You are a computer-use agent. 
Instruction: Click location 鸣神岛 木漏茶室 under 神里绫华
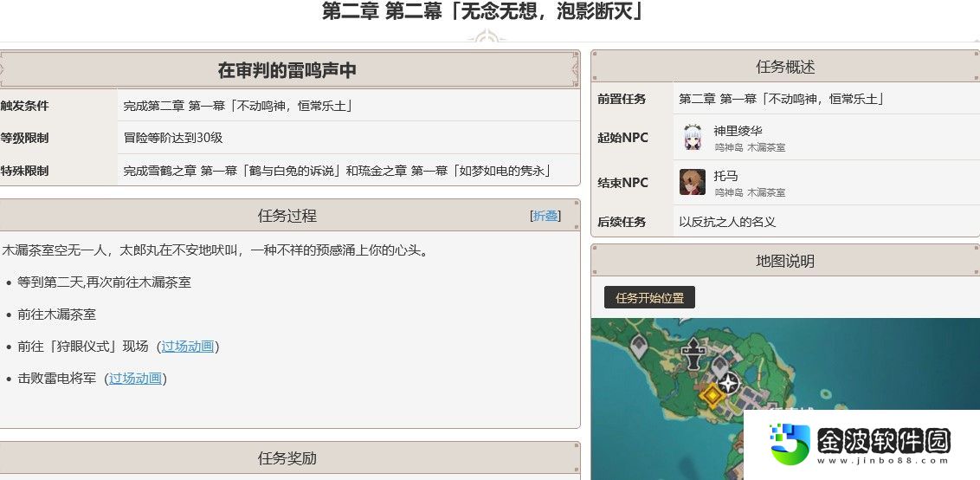tap(750, 147)
